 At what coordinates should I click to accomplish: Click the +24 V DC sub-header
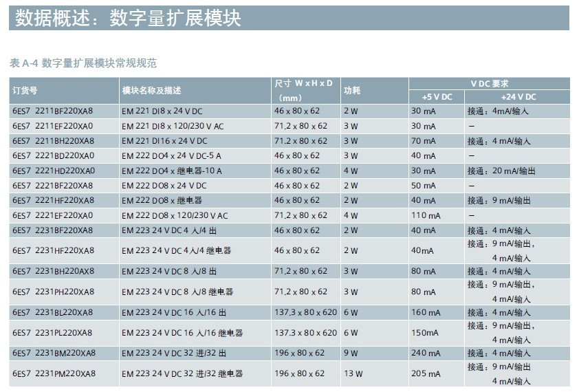pos(518,97)
